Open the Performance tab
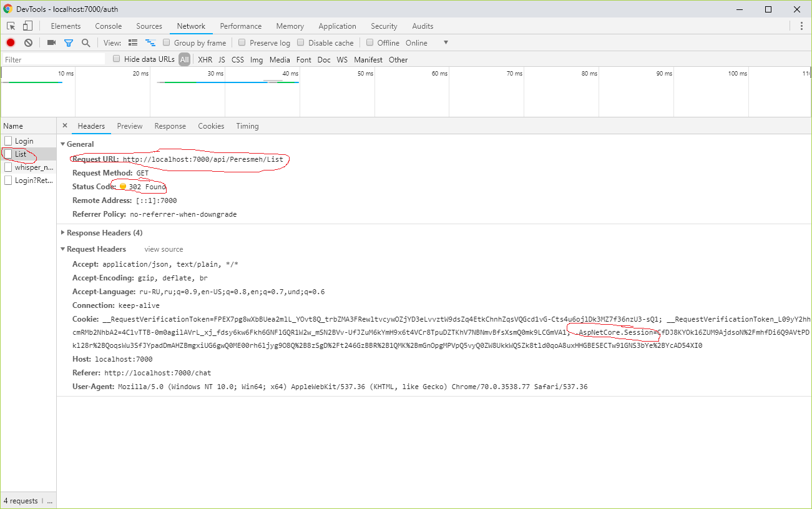Image resolution: width=812 pixels, height=509 pixels. click(241, 26)
